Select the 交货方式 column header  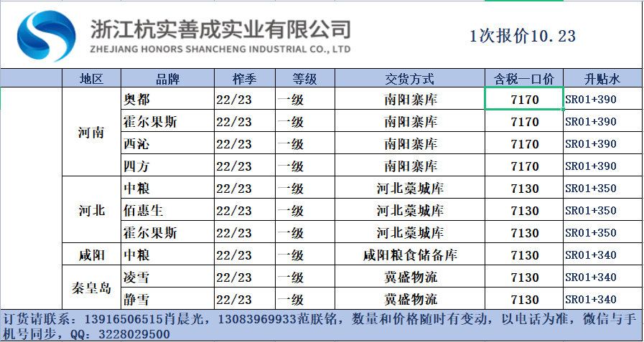click(x=410, y=79)
